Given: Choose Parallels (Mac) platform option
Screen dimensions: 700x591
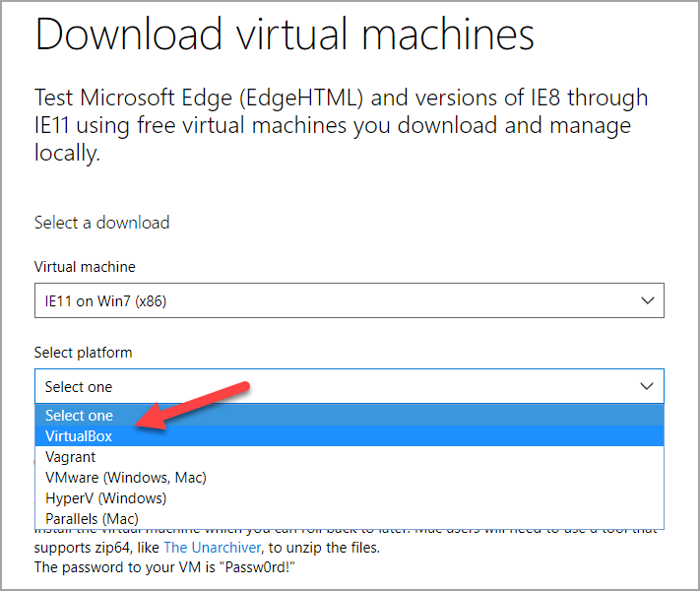Looking at the screenshot, I should tap(350, 518).
